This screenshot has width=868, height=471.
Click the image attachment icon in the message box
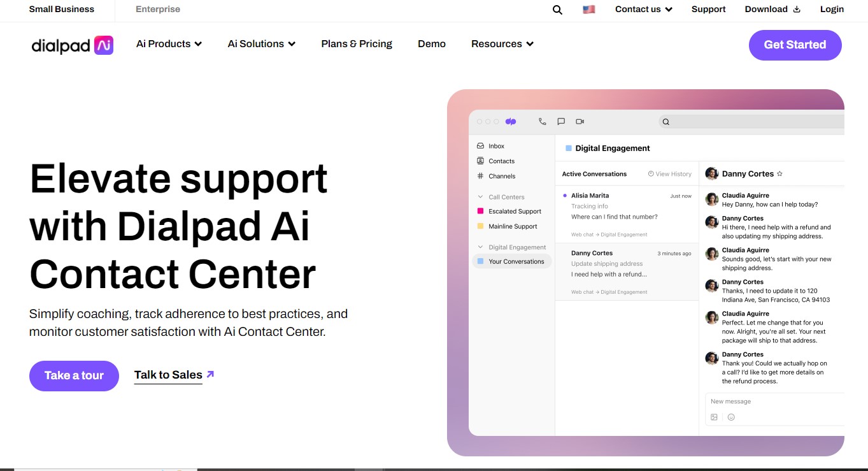pyautogui.click(x=713, y=416)
